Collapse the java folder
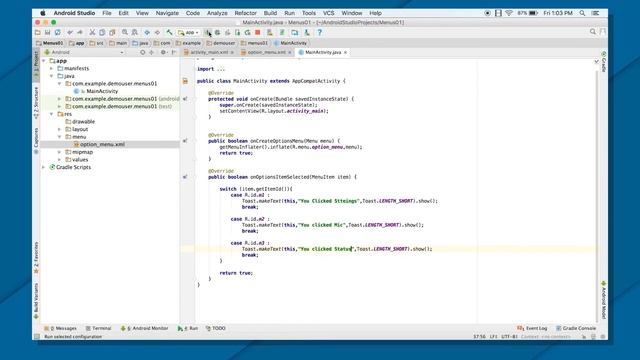This screenshot has height=360, width=640. (51, 76)
